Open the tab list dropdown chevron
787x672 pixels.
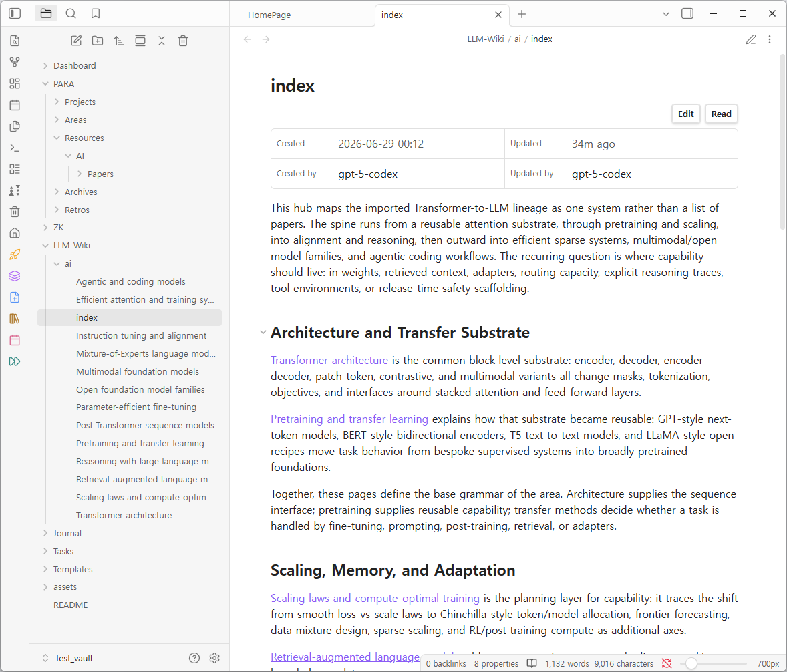[665, 14]
